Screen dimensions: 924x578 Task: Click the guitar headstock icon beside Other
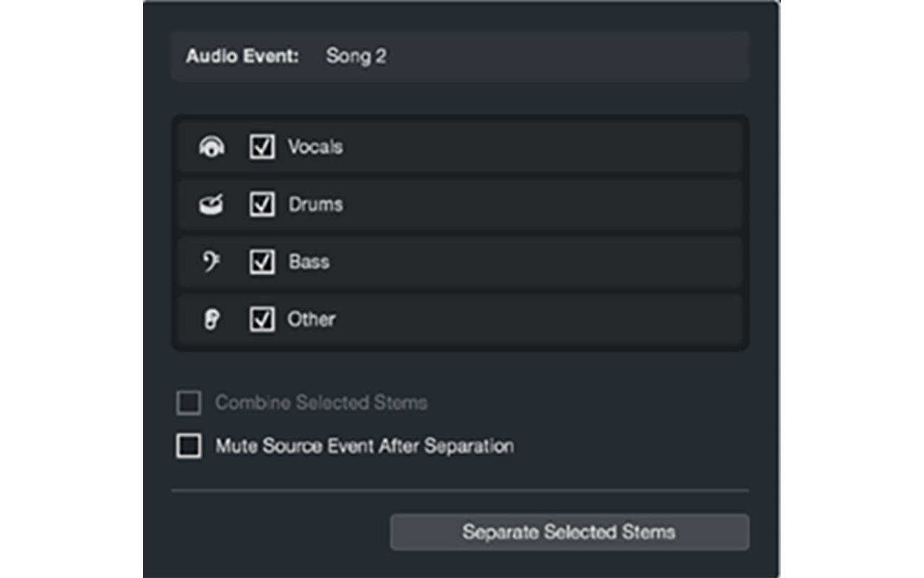coord(210,319)
